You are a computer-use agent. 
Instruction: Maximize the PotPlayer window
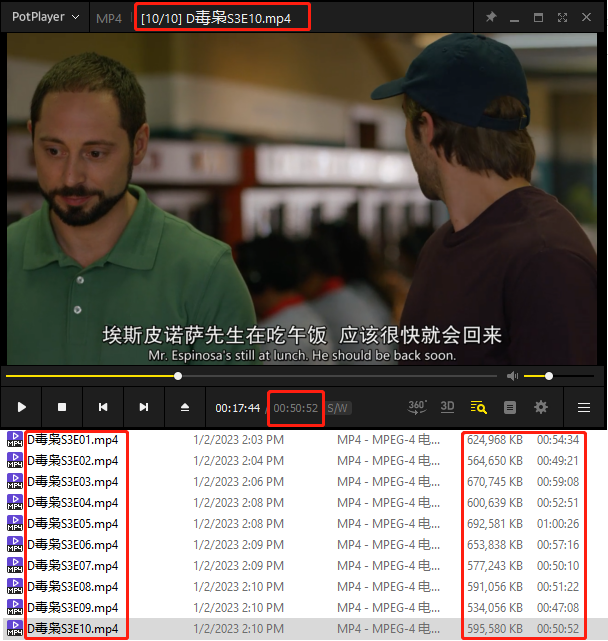coord(538,18)
